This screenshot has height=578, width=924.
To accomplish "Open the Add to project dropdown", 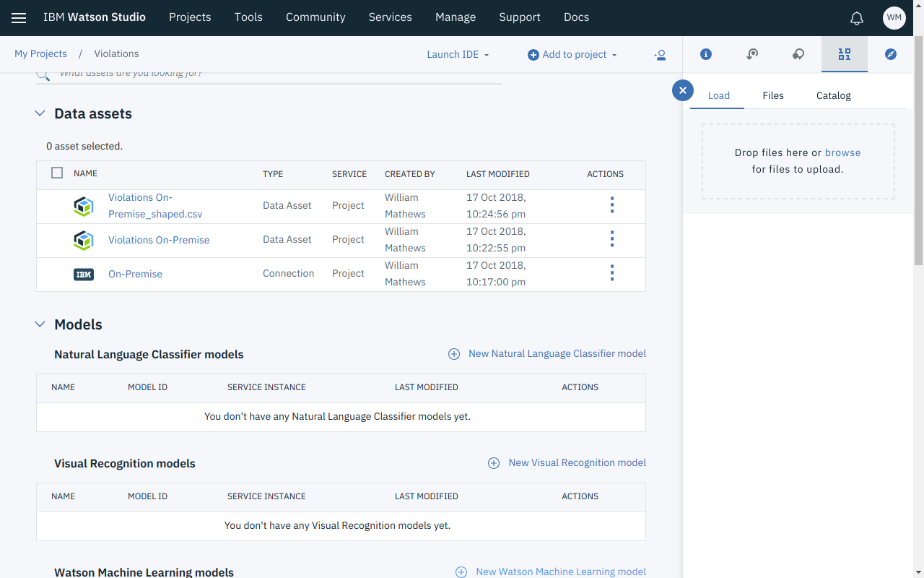I will click(572, 55).
